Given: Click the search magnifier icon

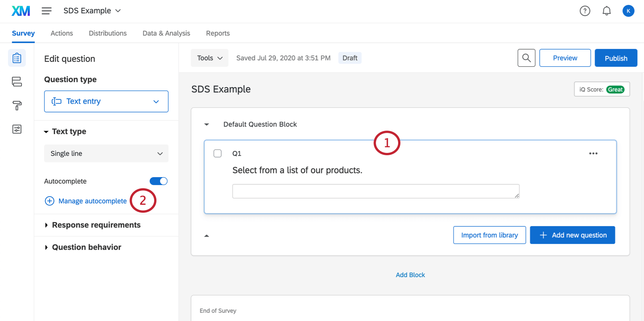Looking at the screenshot, I should click(x=526, y=58).
